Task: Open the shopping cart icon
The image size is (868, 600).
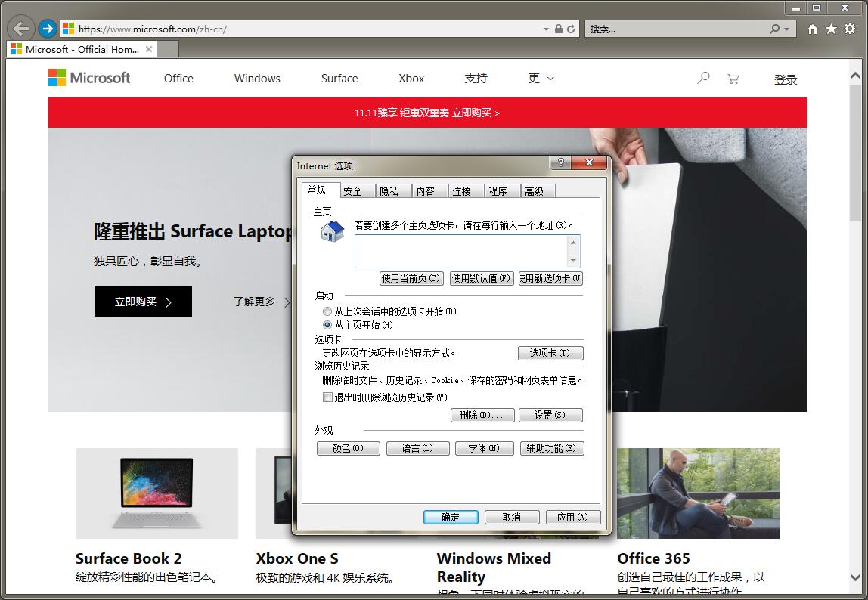Action: pos(733,79)
